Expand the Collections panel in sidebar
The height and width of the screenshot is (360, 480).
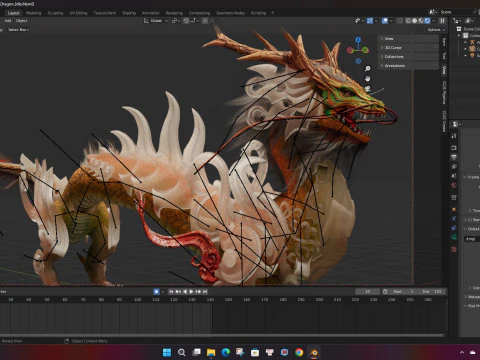pos(408,57)
